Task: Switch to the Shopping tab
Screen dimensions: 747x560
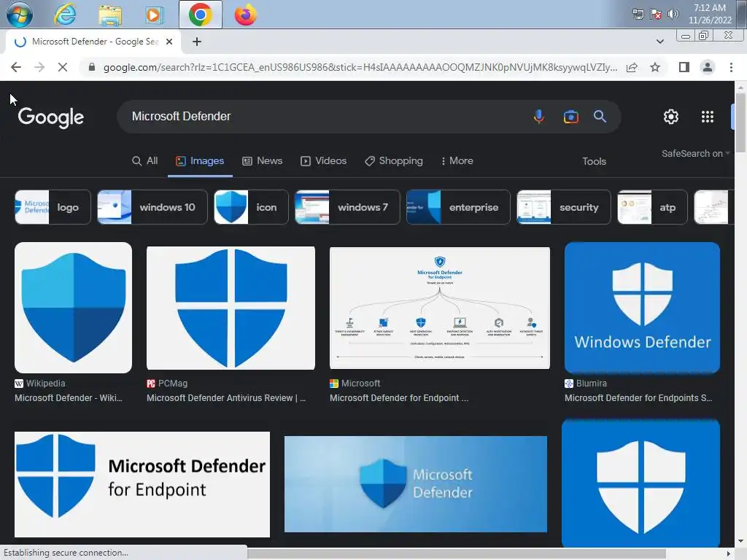Action: tap(394, 161)
